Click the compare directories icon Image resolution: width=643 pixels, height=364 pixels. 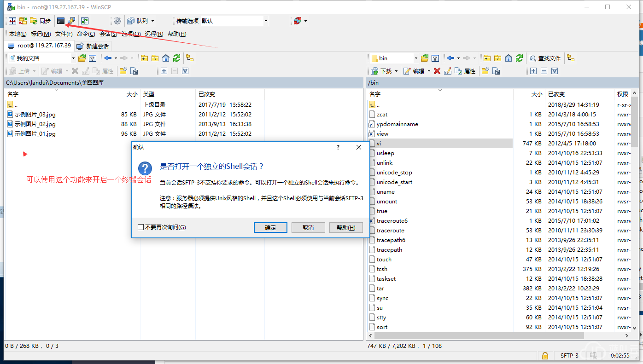tap(12, 21)
